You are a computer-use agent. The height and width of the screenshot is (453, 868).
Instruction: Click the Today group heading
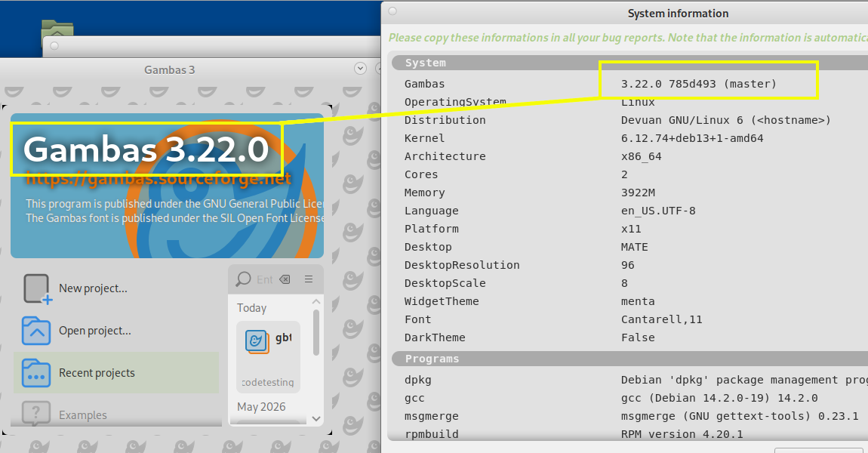click(252, 308)
